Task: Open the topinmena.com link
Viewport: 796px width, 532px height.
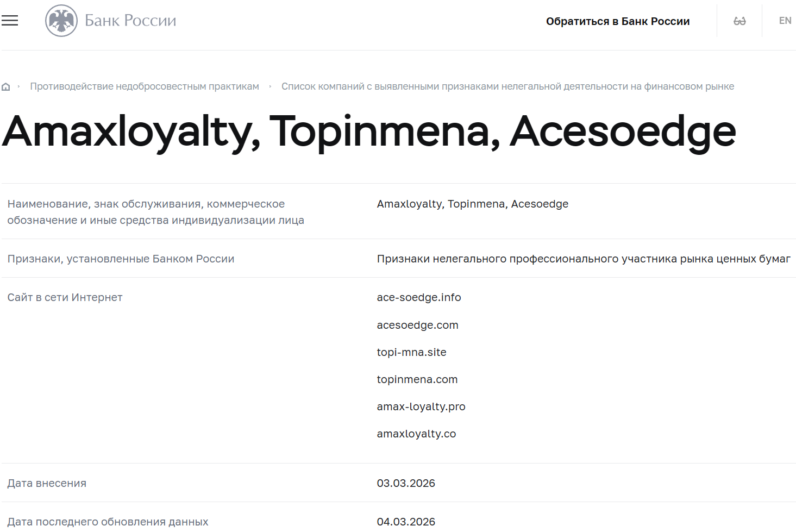Action: pos(417,379)
